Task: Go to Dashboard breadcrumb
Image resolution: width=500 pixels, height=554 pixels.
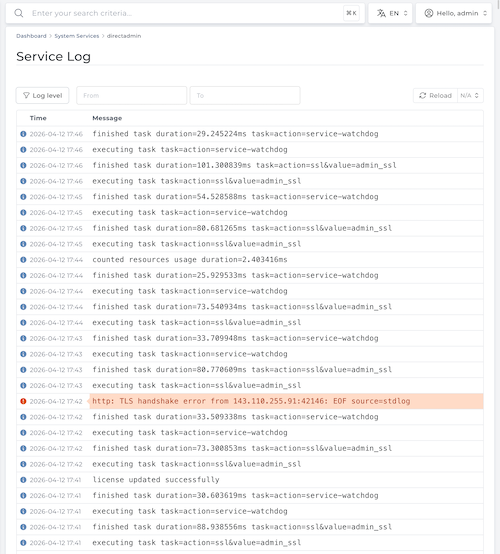Action: (31, 36)
